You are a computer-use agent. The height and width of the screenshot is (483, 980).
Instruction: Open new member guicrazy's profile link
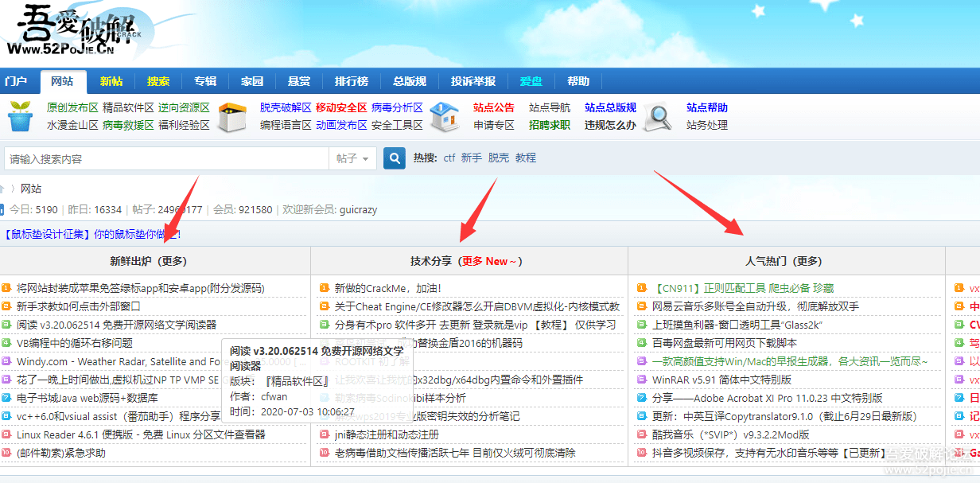click(x=358, y=209)
